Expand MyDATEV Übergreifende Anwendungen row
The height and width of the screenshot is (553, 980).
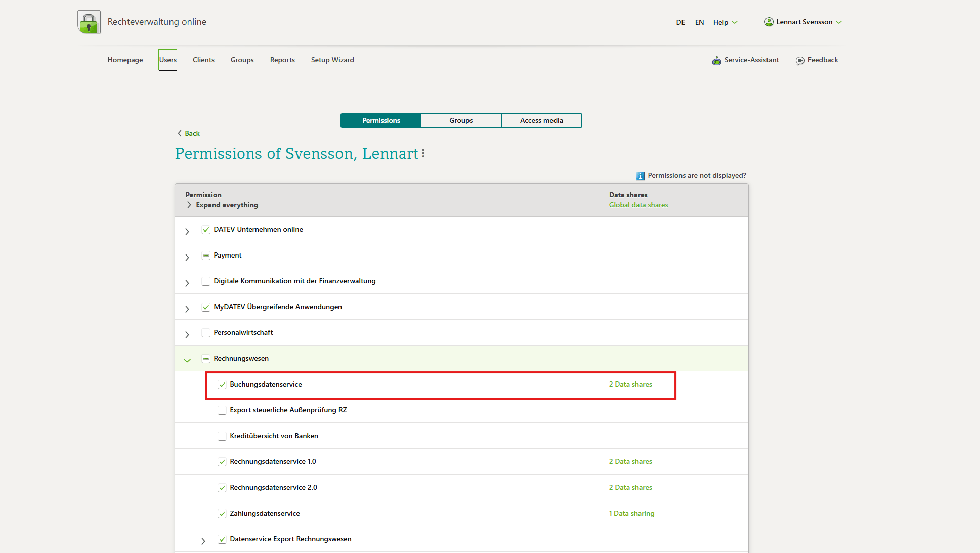[187, 309]
